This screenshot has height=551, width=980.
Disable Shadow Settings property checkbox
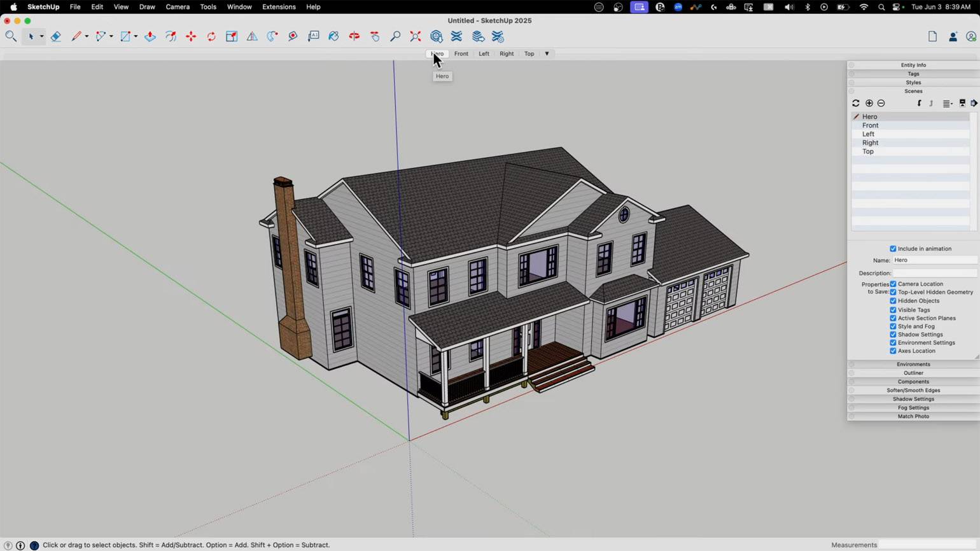pyautogui.click(x=893, y=335)
